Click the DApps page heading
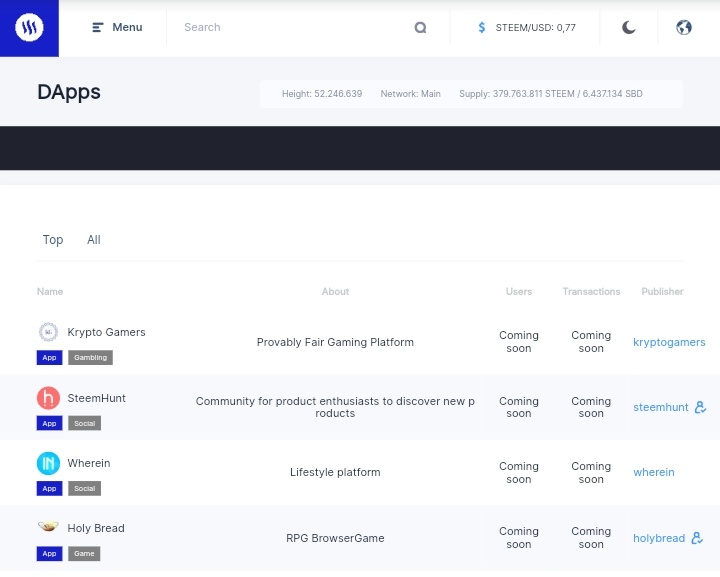Screen dimensions: 720x577 coord(69,92)
